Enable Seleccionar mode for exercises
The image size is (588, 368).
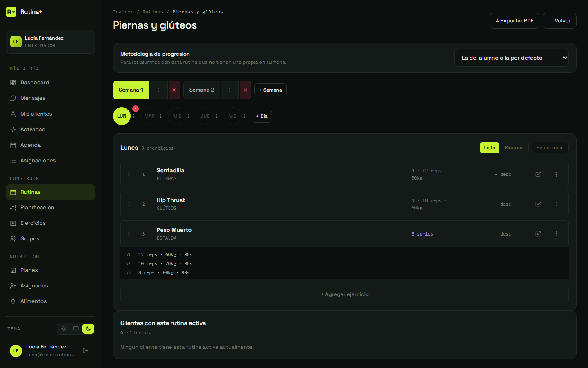pos(550,148)
